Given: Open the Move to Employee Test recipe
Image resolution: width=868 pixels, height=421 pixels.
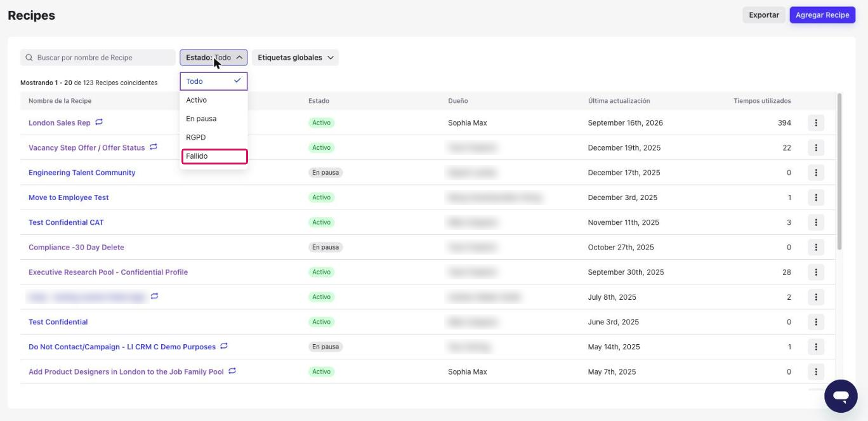Looking at the screenshot, I should pyautogui.click(x=69, y=197).
